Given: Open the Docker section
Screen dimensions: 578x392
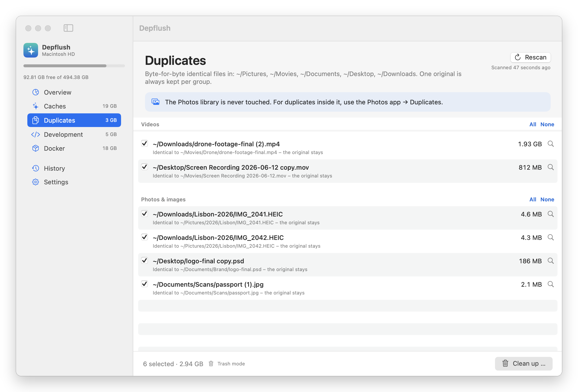Looking at the screenshot, I should click(74, 148).
